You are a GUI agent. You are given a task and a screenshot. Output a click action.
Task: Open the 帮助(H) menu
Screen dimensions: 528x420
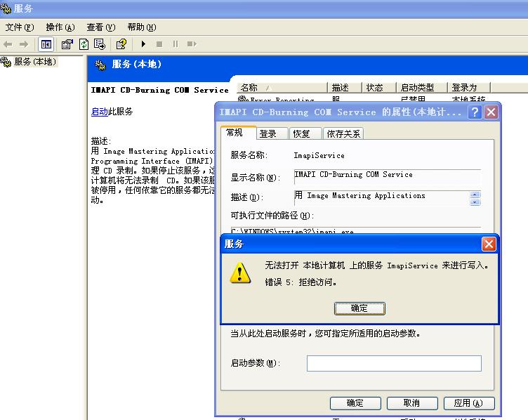[142, 27]
